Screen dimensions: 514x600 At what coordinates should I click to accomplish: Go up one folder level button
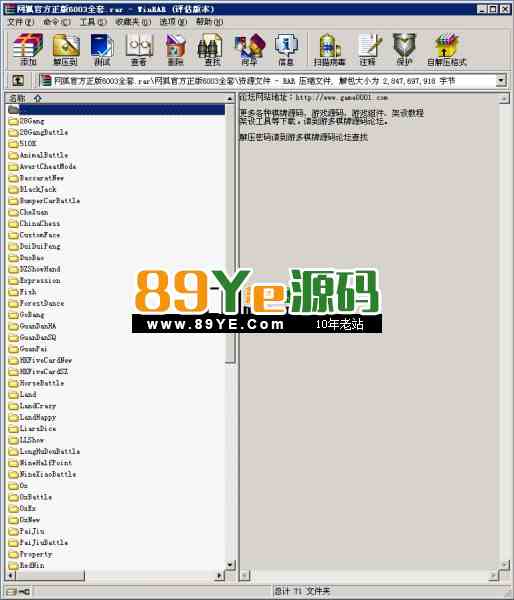(x=18, y=81)
